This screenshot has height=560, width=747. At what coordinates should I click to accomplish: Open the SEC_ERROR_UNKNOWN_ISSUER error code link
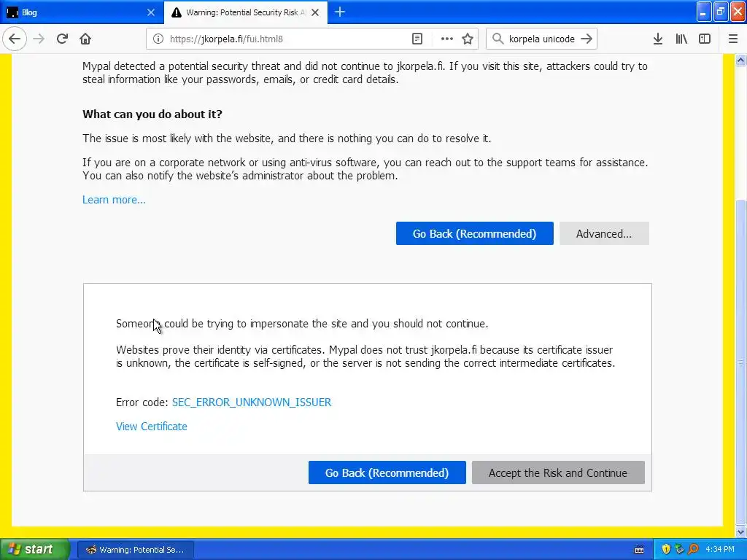(252, 402)
